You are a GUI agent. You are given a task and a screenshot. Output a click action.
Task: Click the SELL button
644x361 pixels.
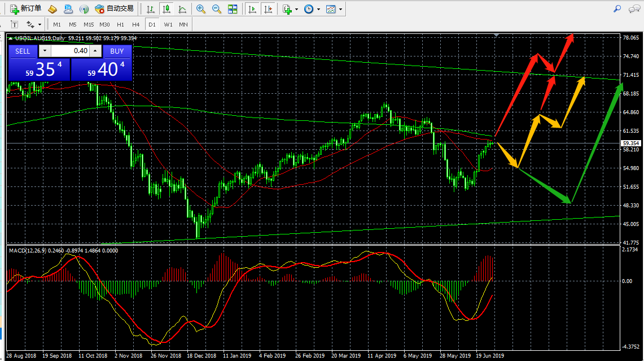[23, 51]
